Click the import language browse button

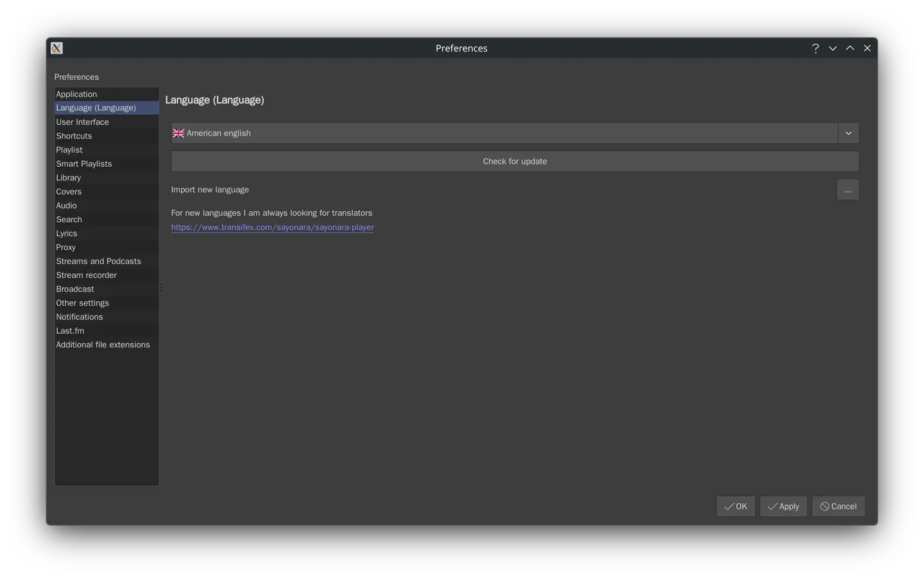point(848,190)
